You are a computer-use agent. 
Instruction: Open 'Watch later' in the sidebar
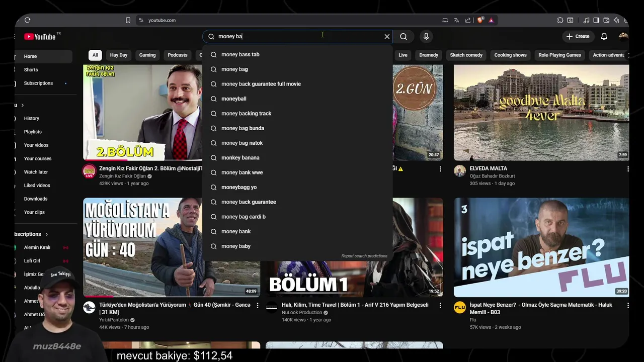coord(43,172)
